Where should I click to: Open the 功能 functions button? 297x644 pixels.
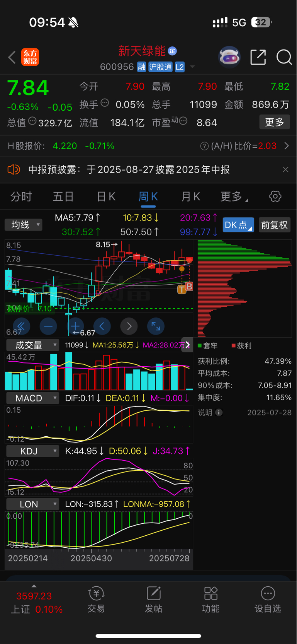[x=210, y=600]
